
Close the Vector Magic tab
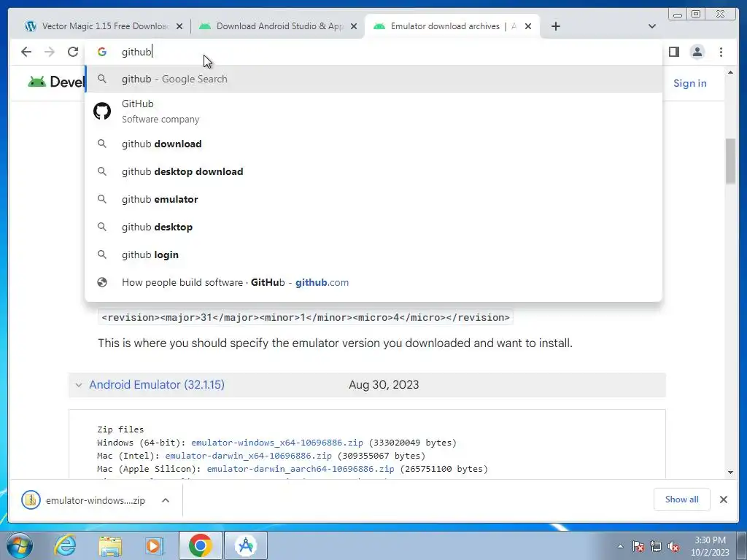179,26
